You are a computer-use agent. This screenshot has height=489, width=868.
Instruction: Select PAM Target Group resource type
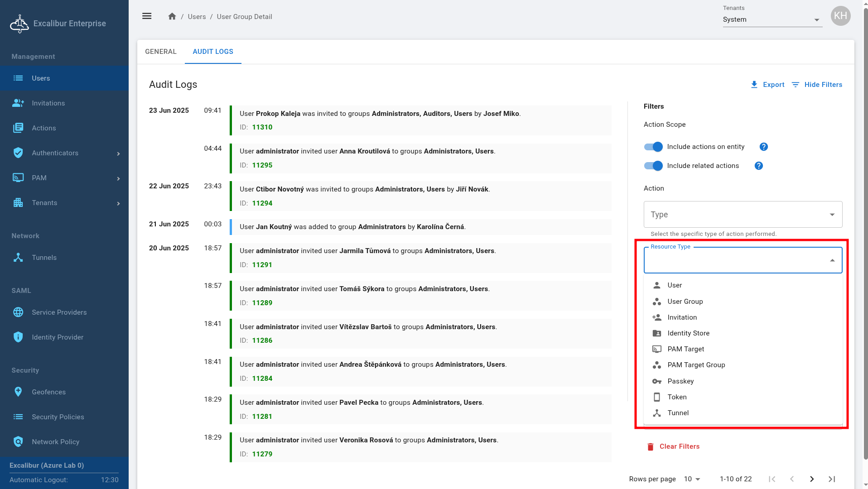[696, 365]
